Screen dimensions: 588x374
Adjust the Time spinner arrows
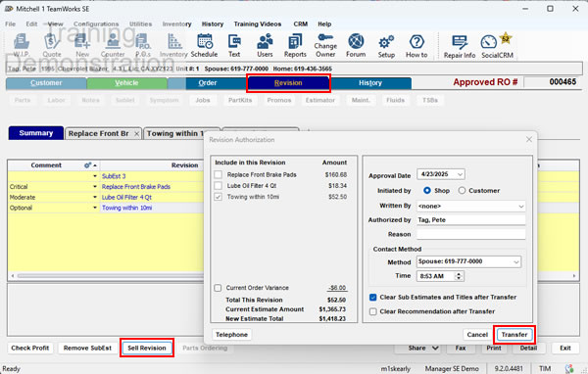459,276
